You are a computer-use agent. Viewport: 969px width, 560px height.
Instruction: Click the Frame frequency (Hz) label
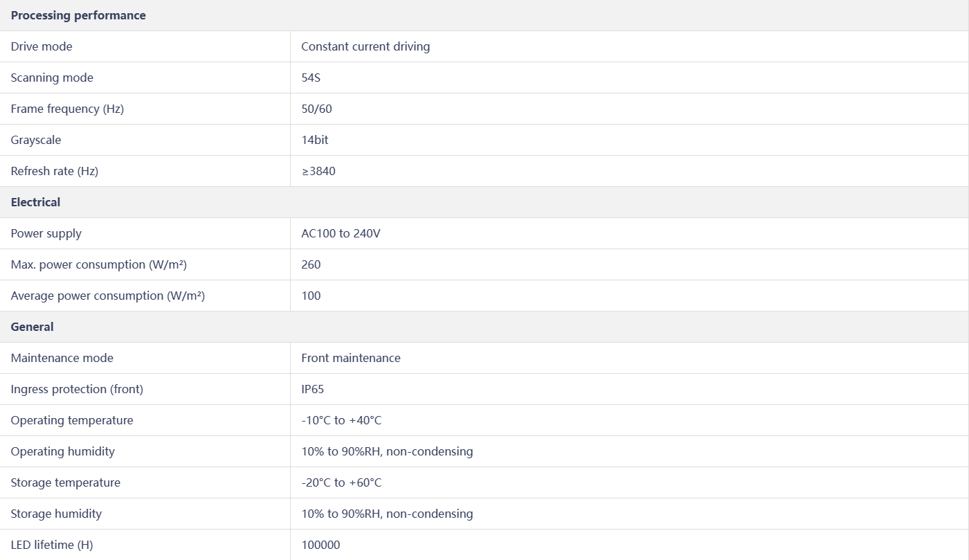point(67,109)
